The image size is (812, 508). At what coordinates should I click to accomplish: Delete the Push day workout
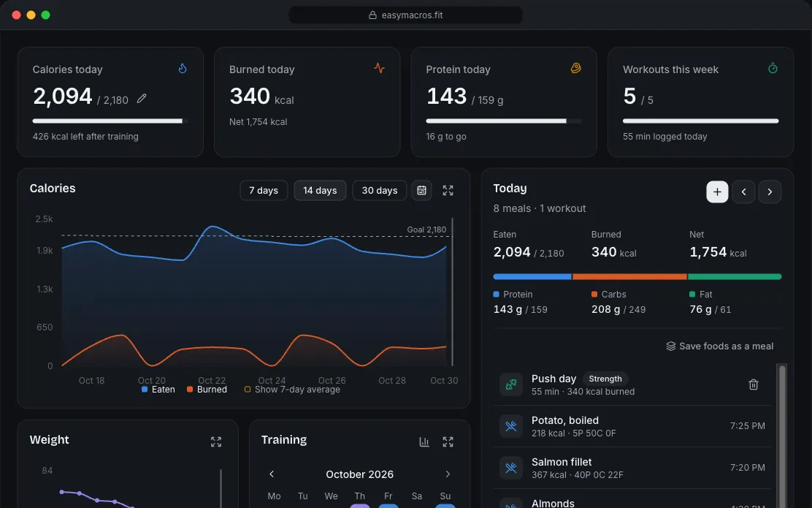754,384
